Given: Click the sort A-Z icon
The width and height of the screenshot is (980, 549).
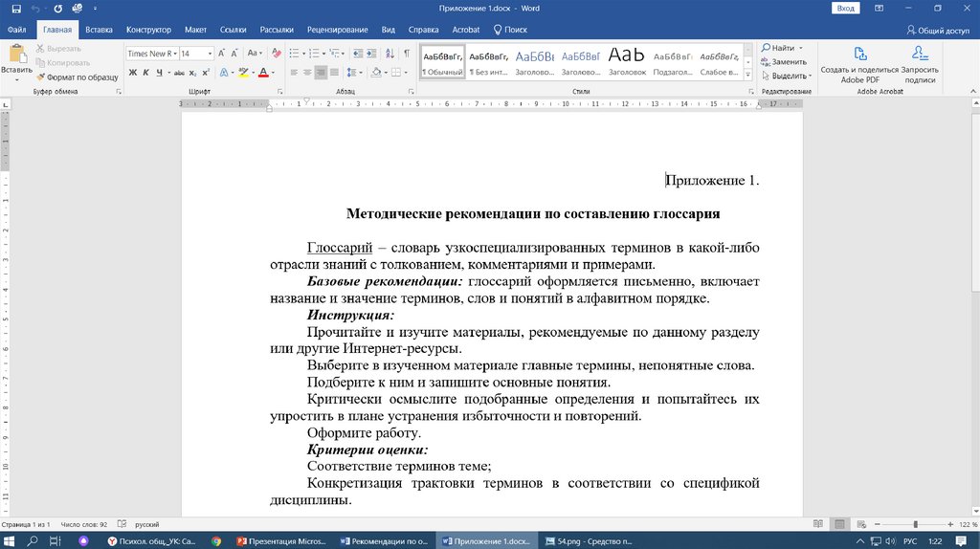Looking at the screenshot, I should 390,54.
